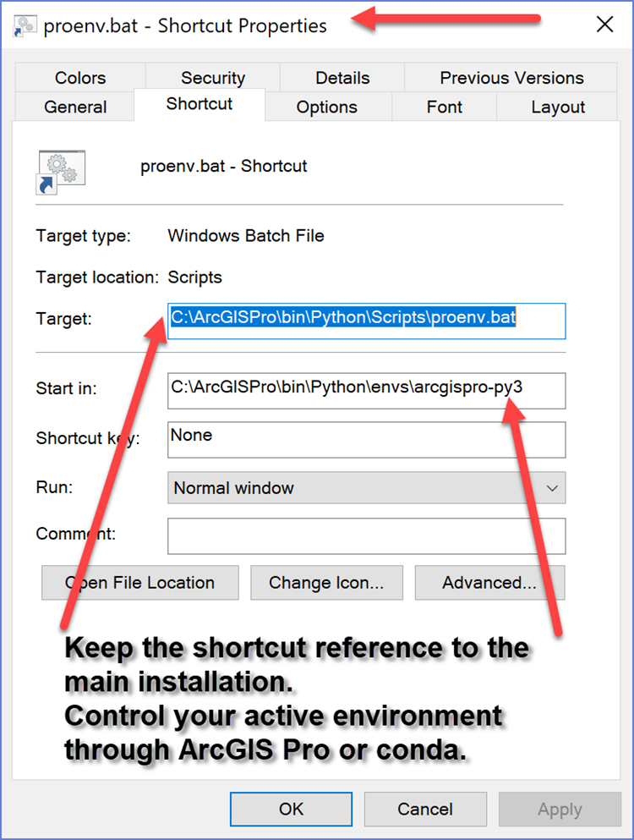Click the empty Comment field
Viewport: 634px width, 840px height.
[366, 535]
